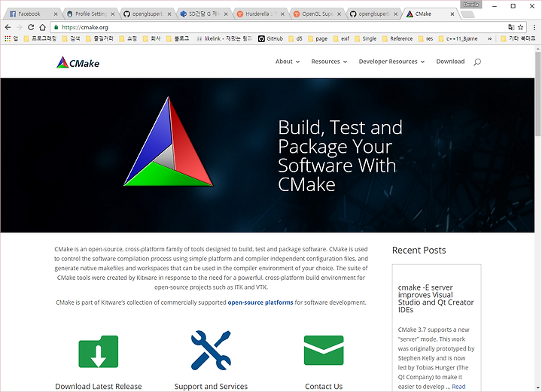
Task: Open the 'd5' bookmark folder
Action: click(x=296, y=38)
